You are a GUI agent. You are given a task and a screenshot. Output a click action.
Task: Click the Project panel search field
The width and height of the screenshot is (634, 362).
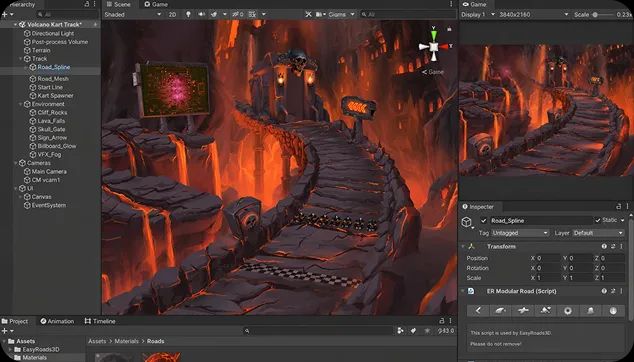(318, 330)
